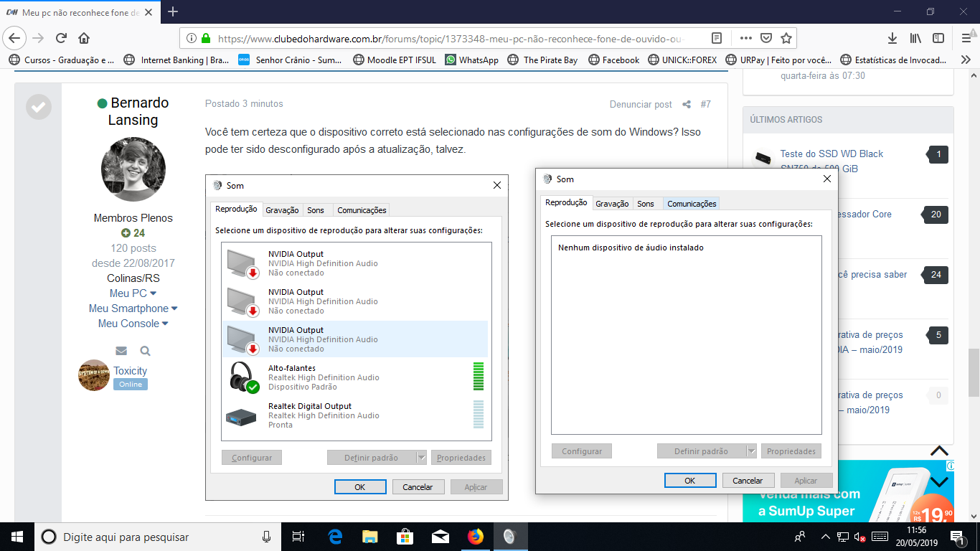
Task: Open a new browser tab
Action: point(173,11)
